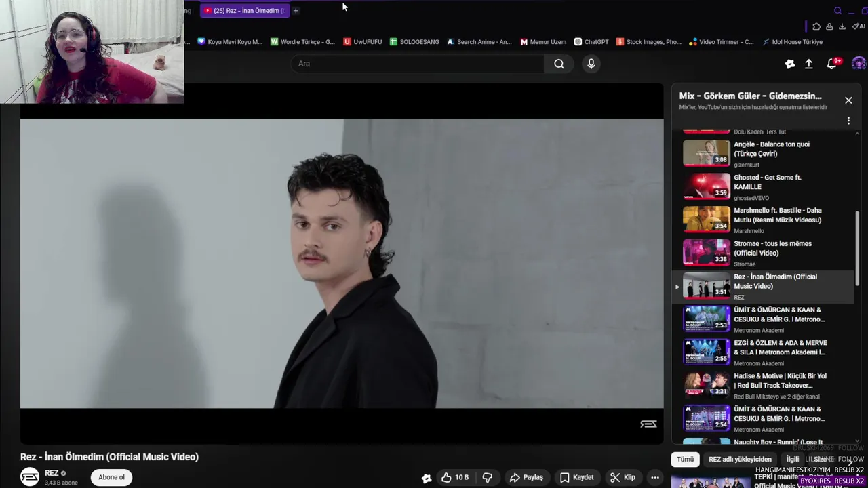868x488 pixels.
Task: Click the video player to pause
Action: coord(342,264)
